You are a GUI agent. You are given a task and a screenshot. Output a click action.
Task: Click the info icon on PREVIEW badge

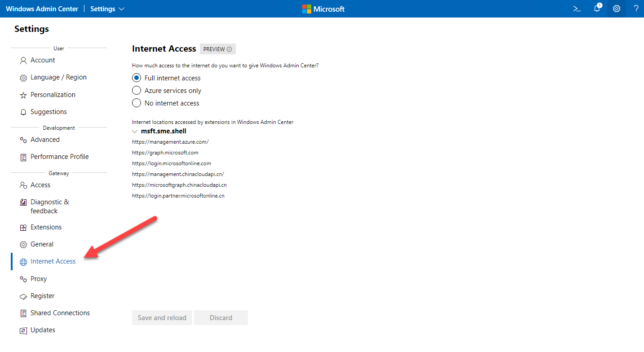229,49
